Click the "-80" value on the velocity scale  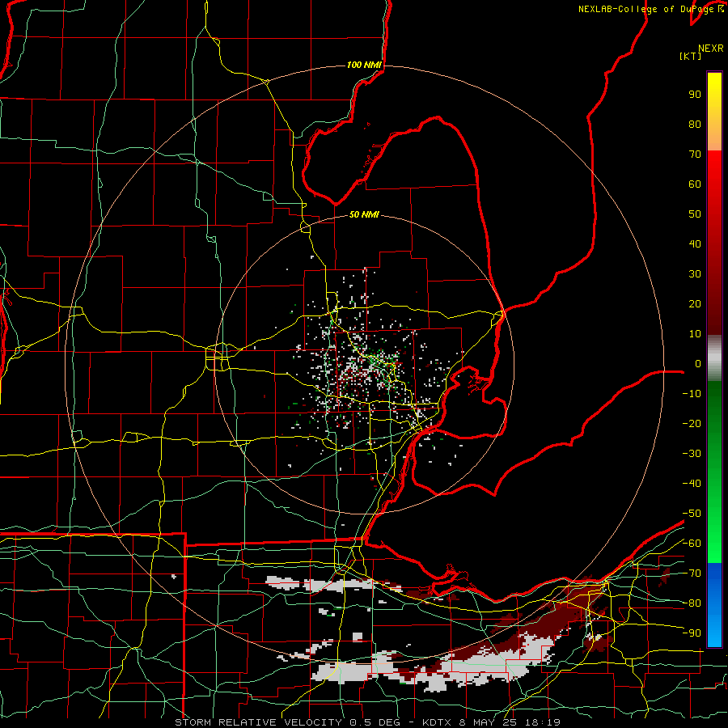692,603
